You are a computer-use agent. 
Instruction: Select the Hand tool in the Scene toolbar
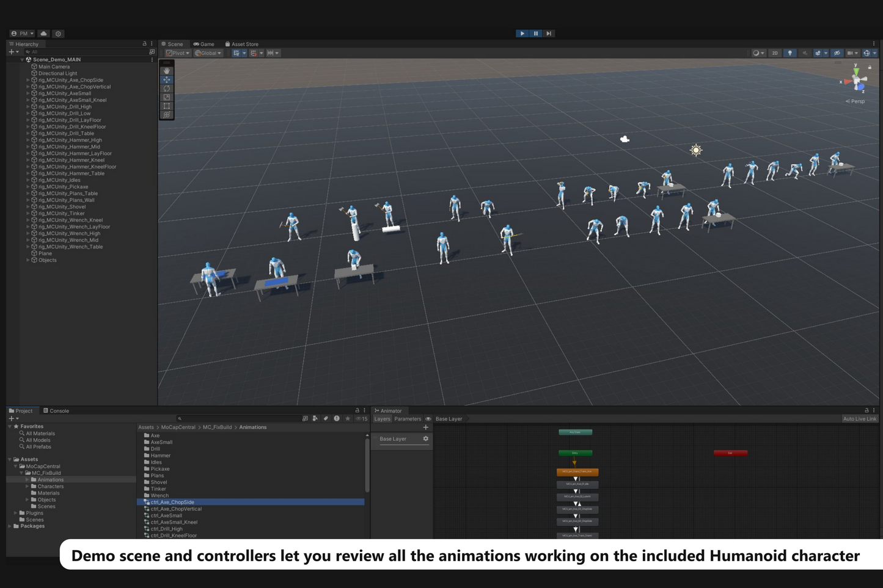[x=166, y=70]
